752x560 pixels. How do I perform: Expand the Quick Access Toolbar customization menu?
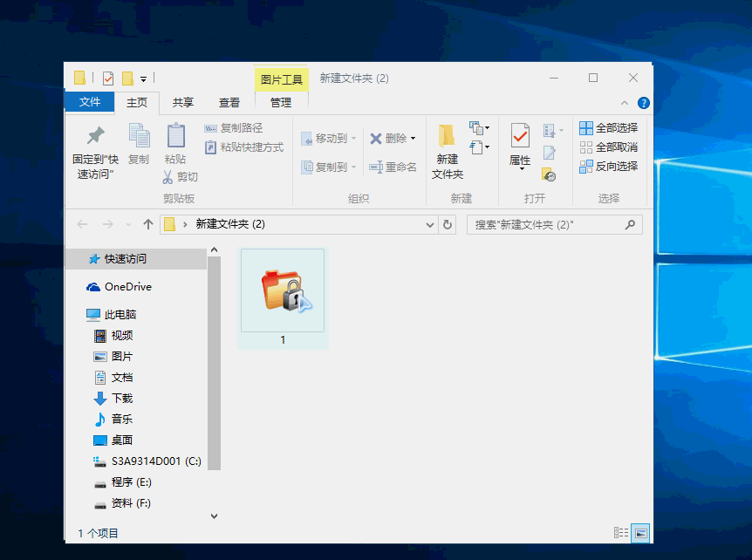tap(145, 78)
